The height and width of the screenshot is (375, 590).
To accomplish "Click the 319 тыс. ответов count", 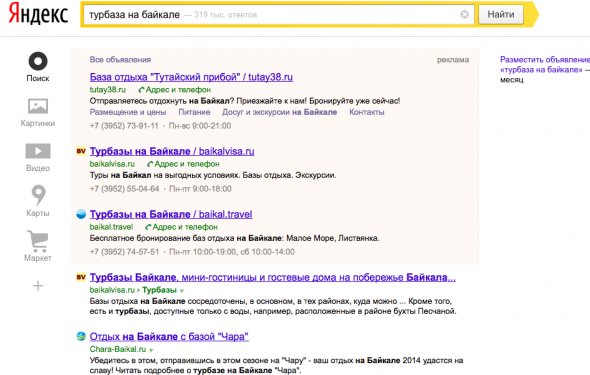I will pyautogui.click(x=225, y=15).
